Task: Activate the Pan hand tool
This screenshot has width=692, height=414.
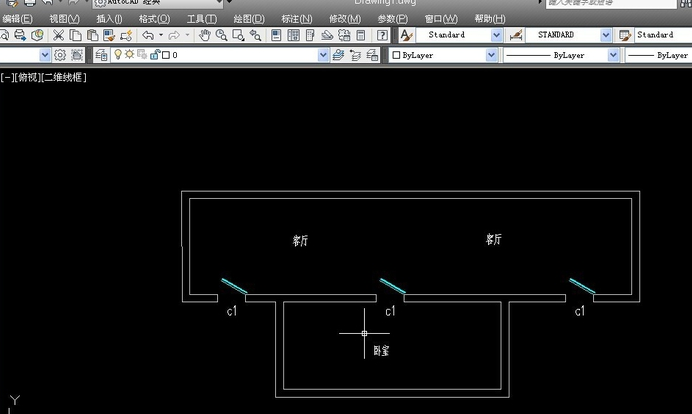Action: pos(204,35)
